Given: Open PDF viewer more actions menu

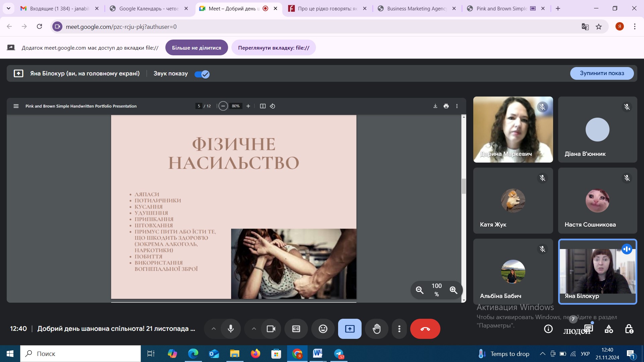Looking at the screenshot, I should 457,106.
